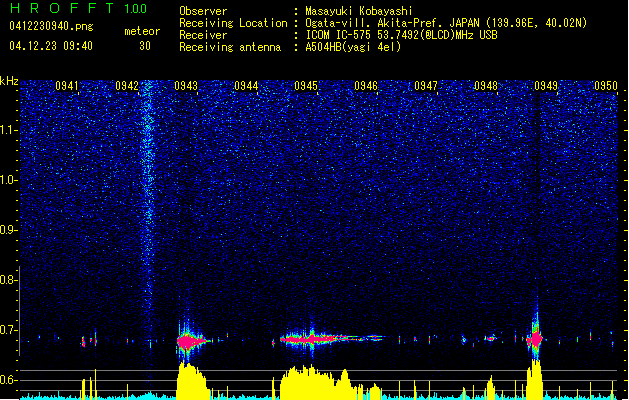The height and width of the screenshot is (400, 629).
Task: Click the 0950 time marker
Action: click(x=606, y=86)
